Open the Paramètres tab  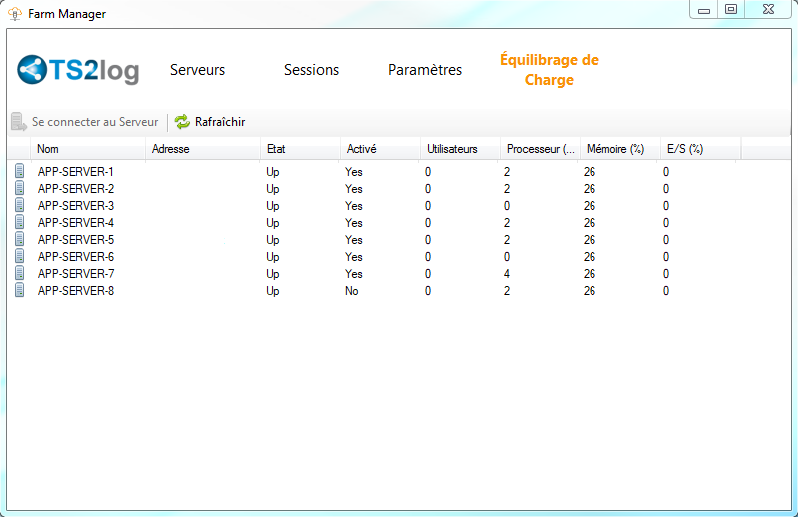(425, 70)
